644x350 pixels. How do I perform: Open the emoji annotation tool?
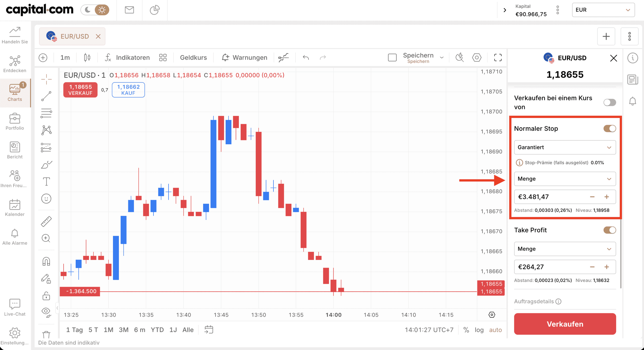pyautogui.click(x=46, y=198)
